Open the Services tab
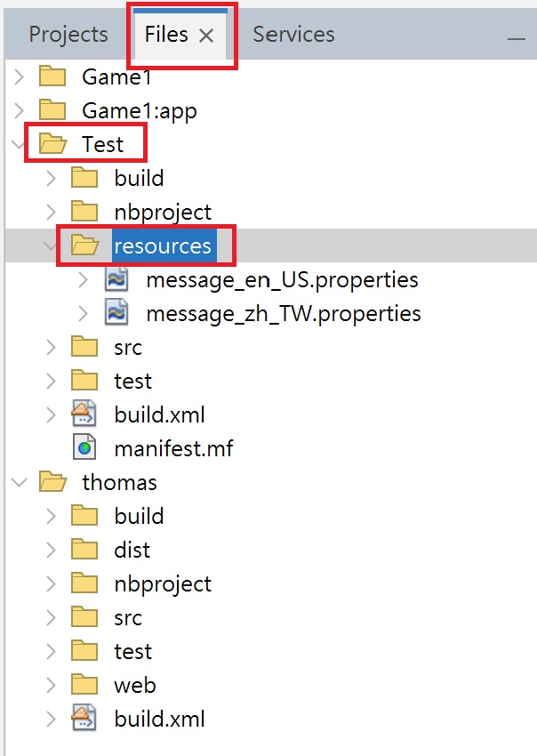The image size is (537, 756). coord(293,35)
